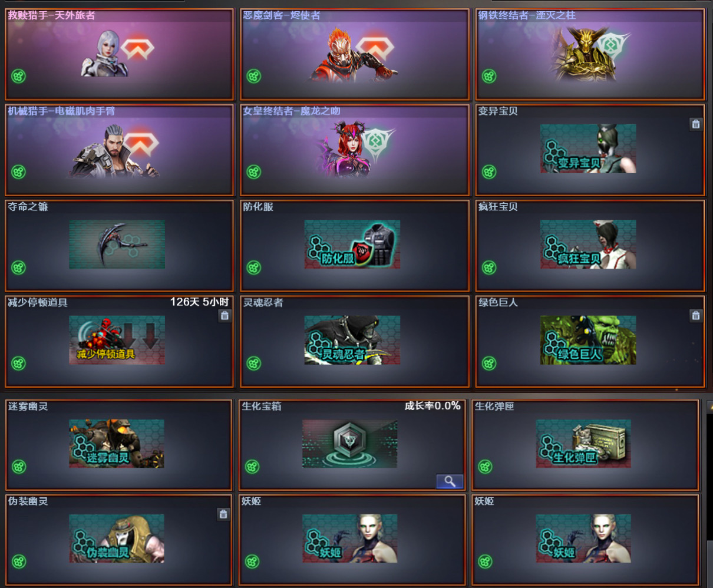Click the 减少停顿道具 item image
Image resolution: width=713 pixels, height=588 pixels.
click(117, 340)
